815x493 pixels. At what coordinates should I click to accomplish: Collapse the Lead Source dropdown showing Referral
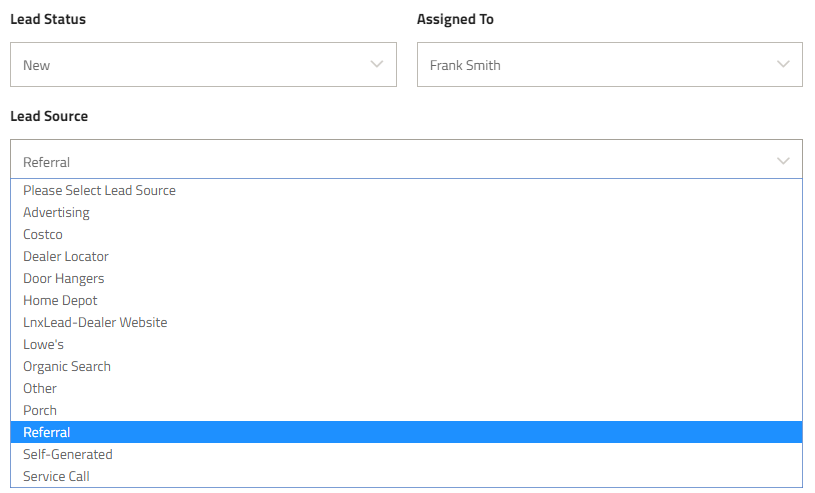click(406, 159)
